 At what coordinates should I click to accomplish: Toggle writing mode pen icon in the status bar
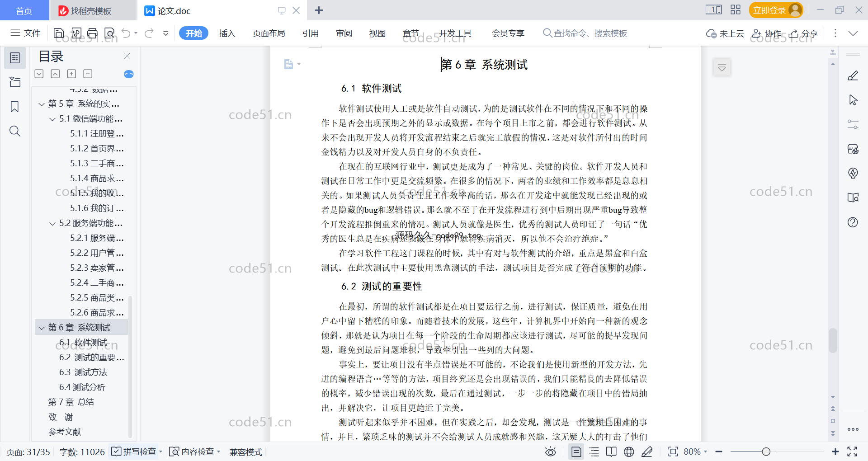[x=647, y=452]
